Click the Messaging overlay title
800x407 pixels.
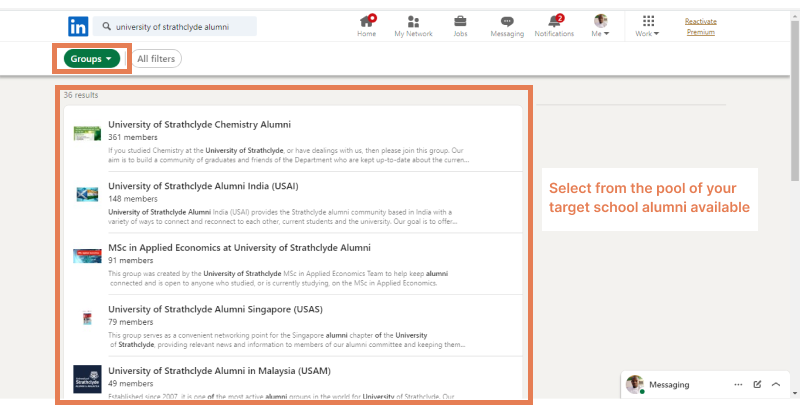pos(669,385)
